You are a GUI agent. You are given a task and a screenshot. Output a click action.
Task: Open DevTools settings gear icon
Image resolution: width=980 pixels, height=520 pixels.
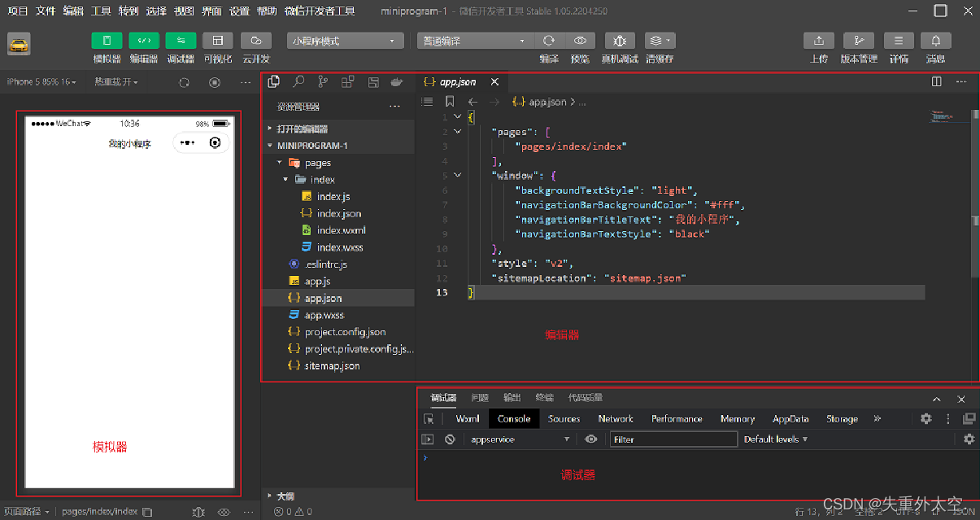(x=926, y=418)
